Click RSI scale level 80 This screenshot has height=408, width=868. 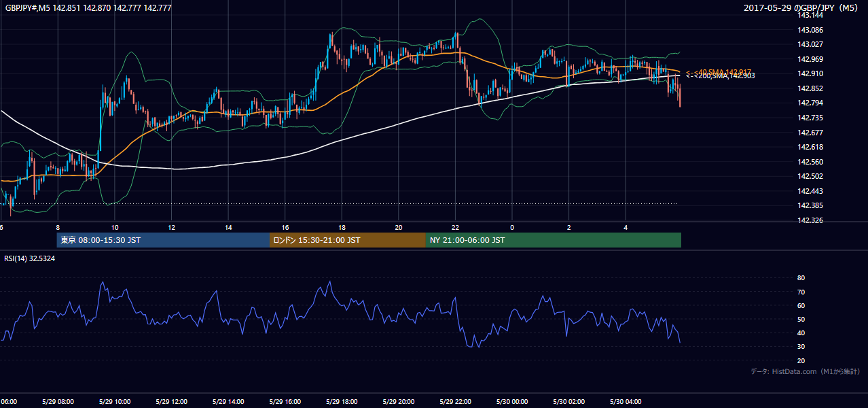(801, 278)
